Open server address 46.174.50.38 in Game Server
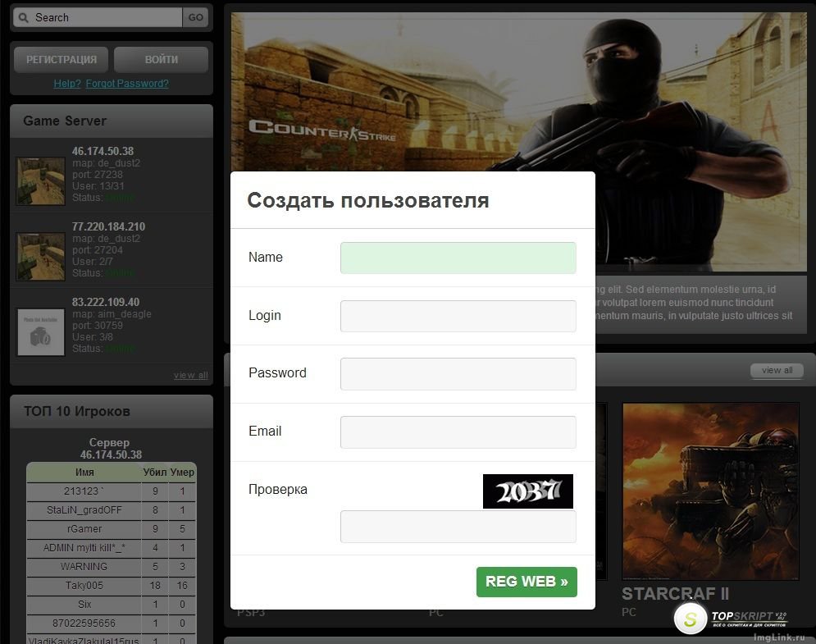 (x=103, y=151)
